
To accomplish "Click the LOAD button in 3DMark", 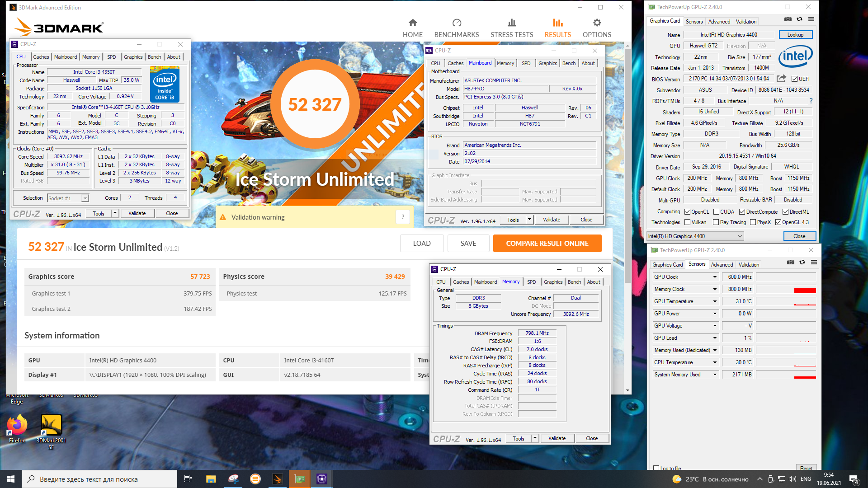I will 421,244.
